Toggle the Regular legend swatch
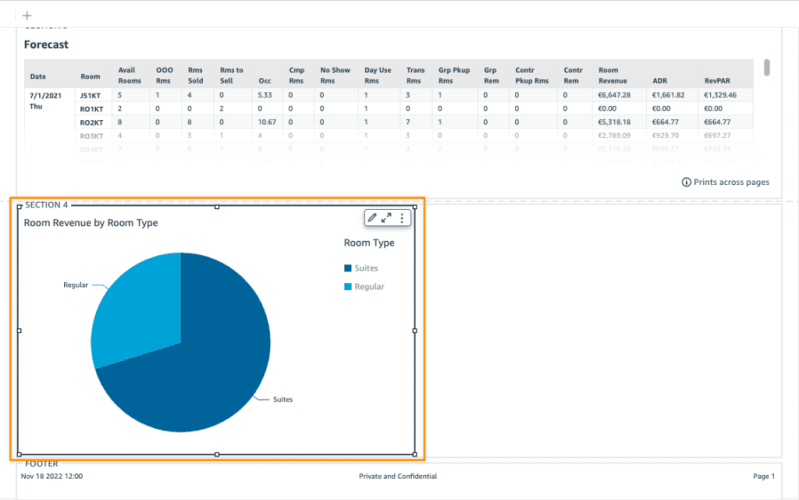The image size is (799, 500). [x=348, y=286]
